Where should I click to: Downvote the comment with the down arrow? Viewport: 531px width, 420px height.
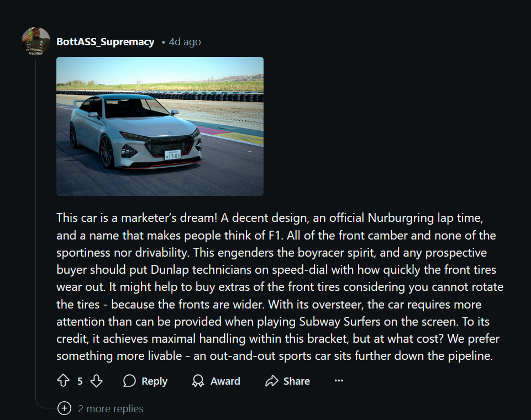(x=96, y=381)
